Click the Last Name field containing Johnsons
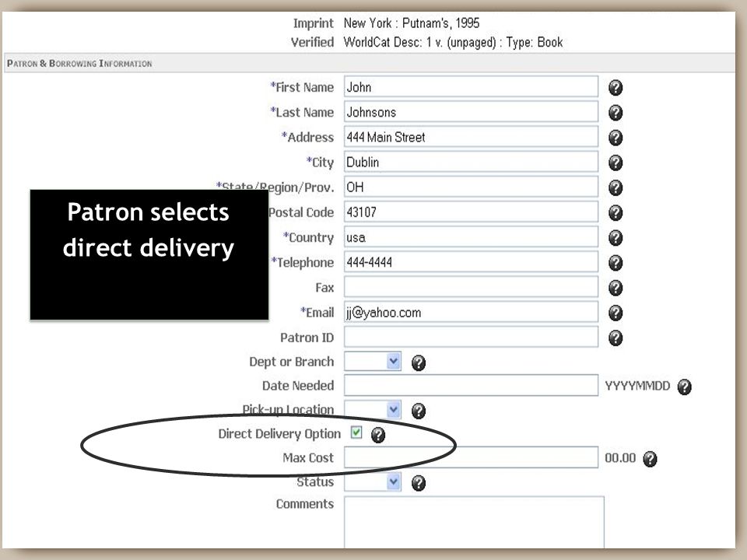 click(472, 112)
